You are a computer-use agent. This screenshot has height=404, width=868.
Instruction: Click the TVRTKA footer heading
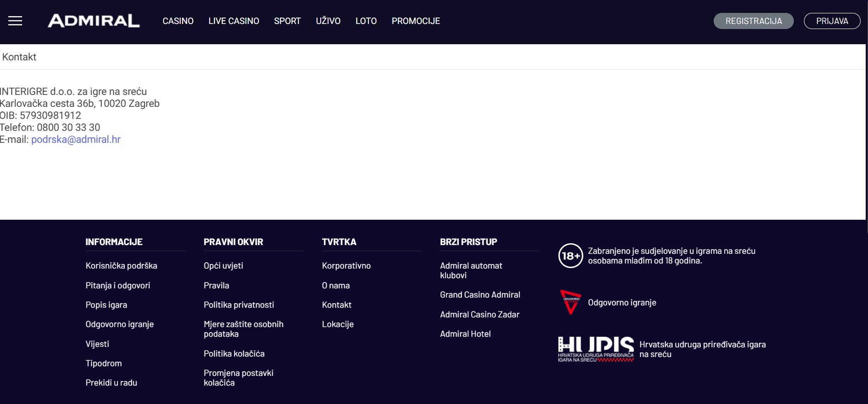[x=339, y=242]
